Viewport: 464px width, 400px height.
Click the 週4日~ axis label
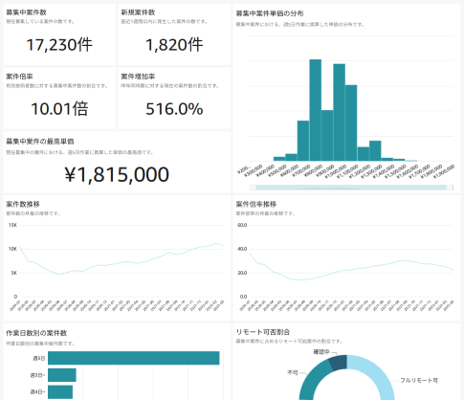(x=38, y=392)
